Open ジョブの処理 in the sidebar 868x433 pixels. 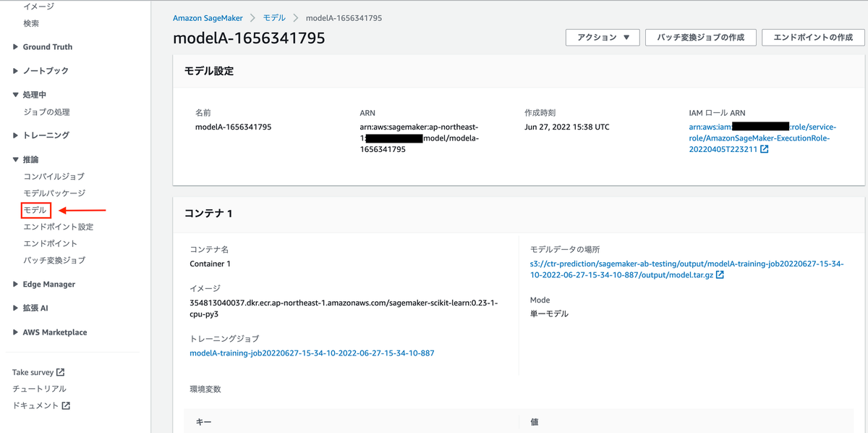(x=46, y=112)
